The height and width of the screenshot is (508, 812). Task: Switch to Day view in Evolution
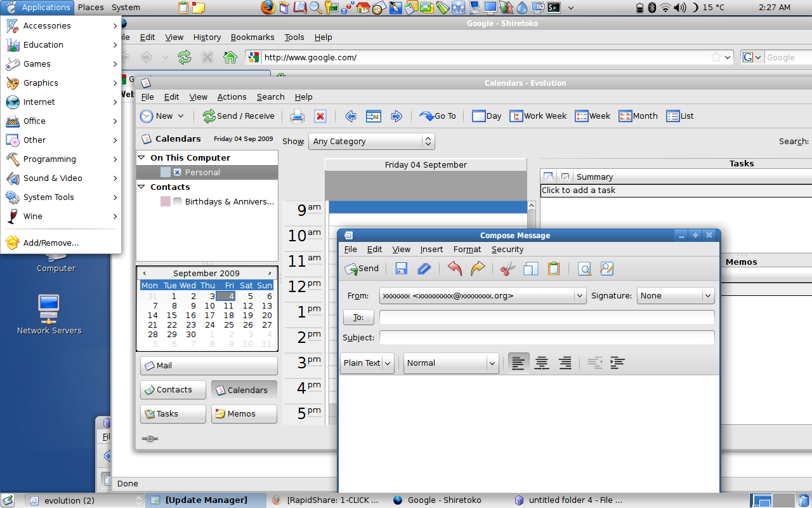click(x=487, y=116)
